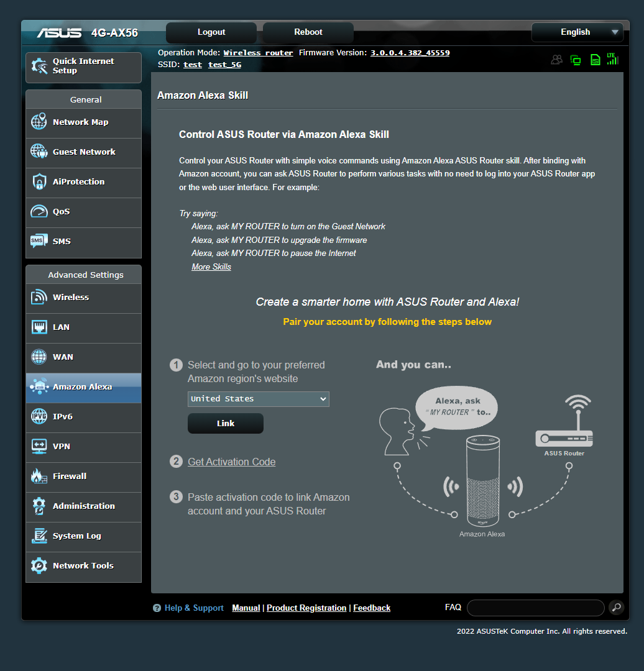Image resolution: width=644 pixels, height=671 pixels.
Task: Click the Wireless router operation mode link
Action: tap(258, 53)
